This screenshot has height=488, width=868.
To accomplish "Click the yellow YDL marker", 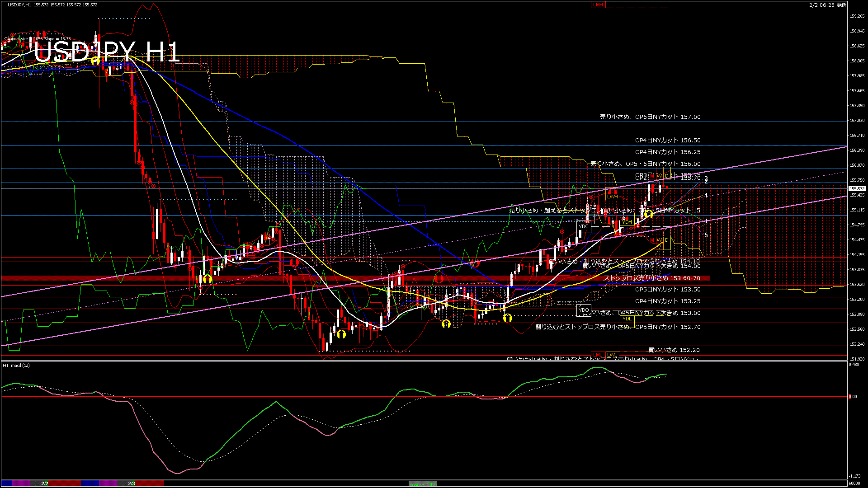I will [x=627, y=319].
